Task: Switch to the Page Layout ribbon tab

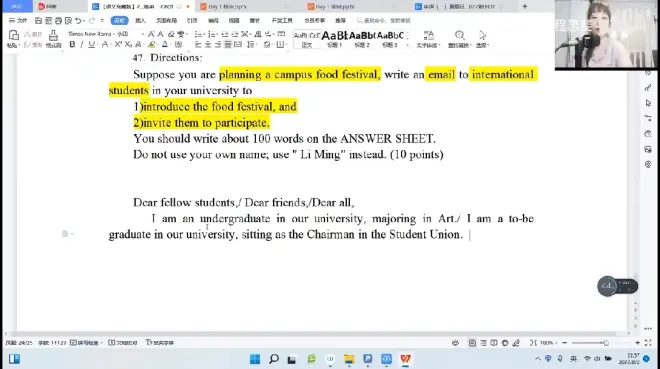Action: (166, 21)
